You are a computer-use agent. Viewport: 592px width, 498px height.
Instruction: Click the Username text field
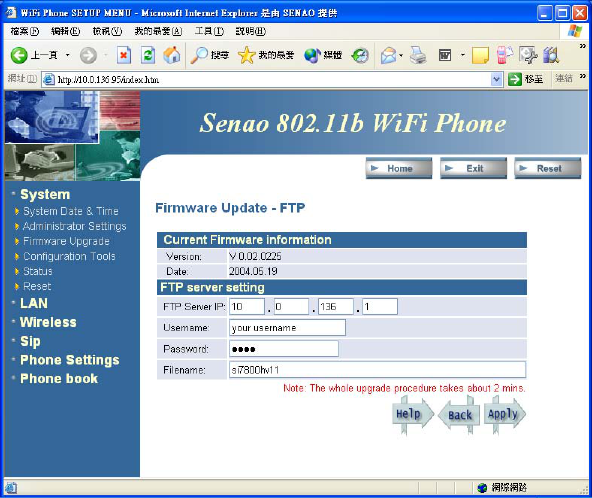pyautogui.click(x=287, y=327)
